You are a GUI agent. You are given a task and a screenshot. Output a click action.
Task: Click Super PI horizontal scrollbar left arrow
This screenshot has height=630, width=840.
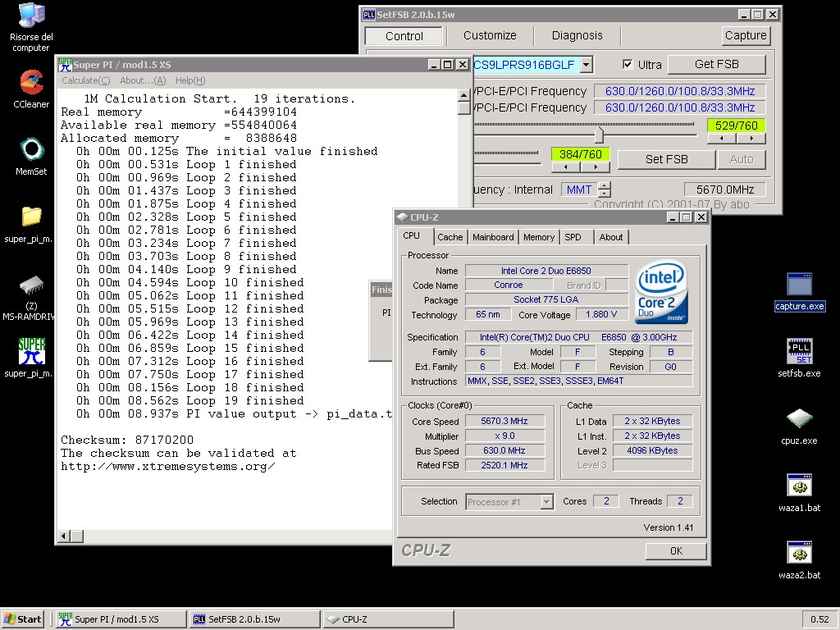[x=64, y=536]
